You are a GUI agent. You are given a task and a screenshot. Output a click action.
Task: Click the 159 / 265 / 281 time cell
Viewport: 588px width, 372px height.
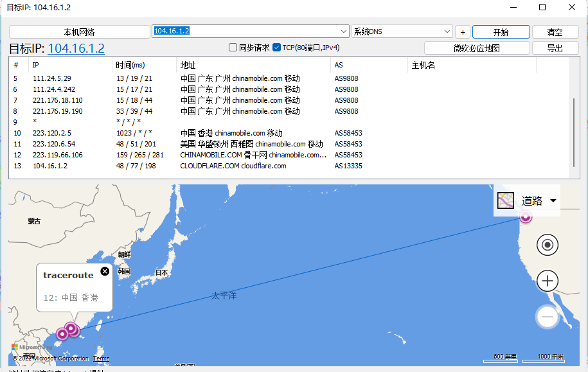tap(140, 155)
